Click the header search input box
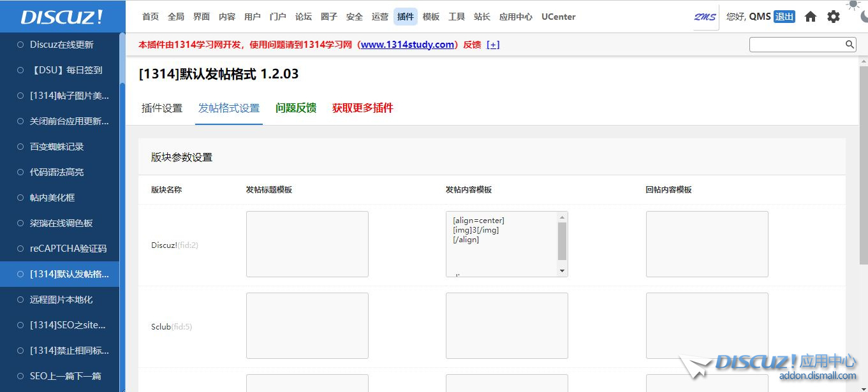 (x=797, y=45)
